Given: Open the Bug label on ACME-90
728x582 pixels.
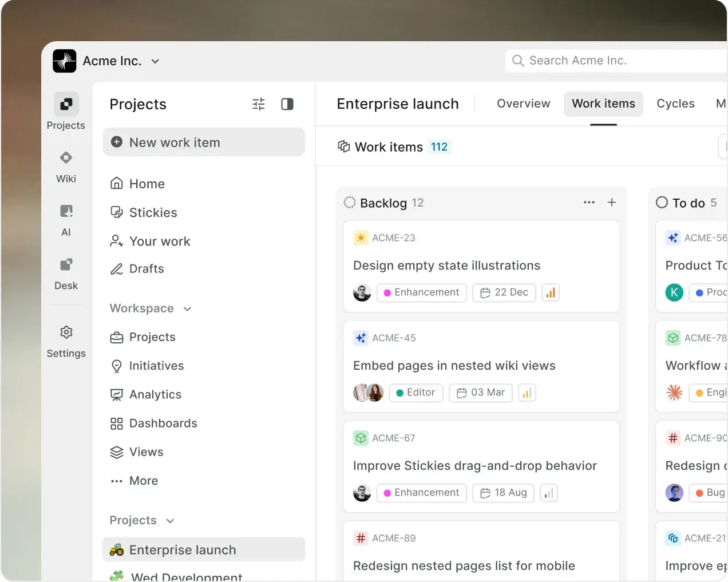Looking at the screenshot, I should [x=709, y=493].
